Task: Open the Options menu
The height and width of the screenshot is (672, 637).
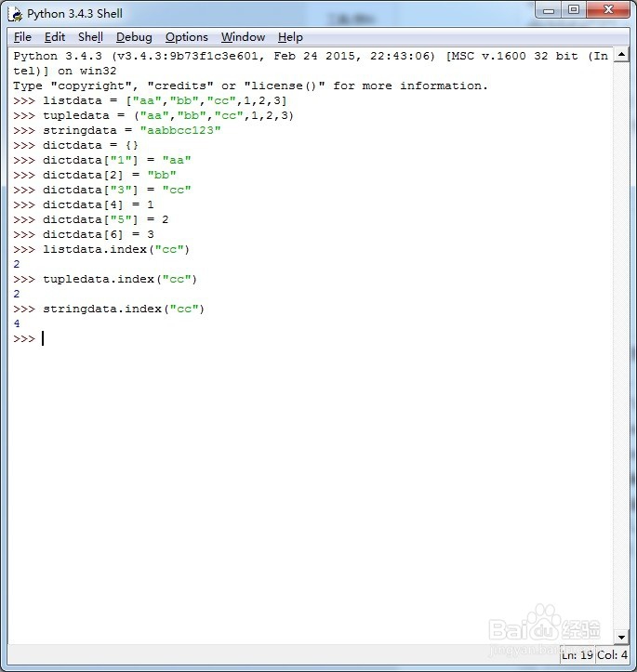Action: tap(187, 37)
